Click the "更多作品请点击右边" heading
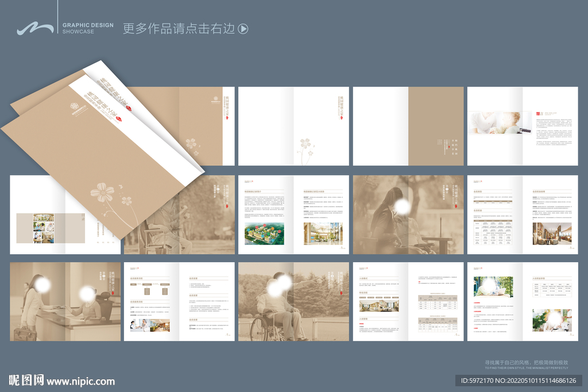Image resolution: width=588 pixels, height=392 pixels. pyautogui.click(x=179, y=29)
